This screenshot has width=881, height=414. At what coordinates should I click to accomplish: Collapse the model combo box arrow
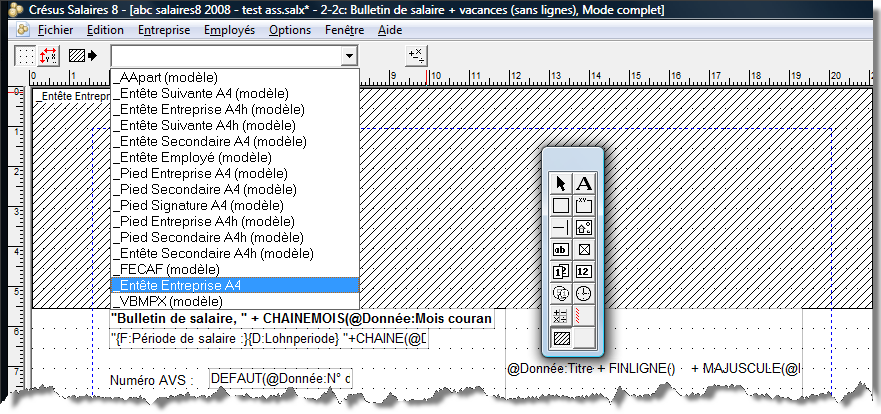click(x=349, y=56)
